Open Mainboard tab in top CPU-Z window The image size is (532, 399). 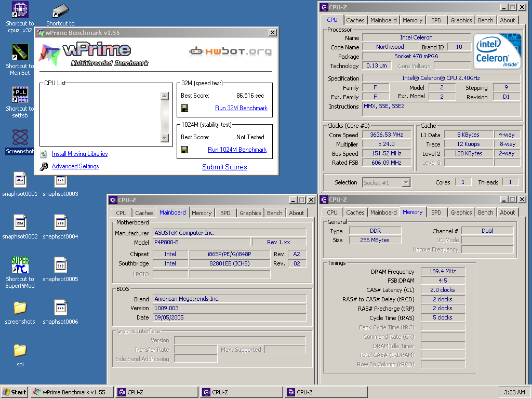point(383,20)
